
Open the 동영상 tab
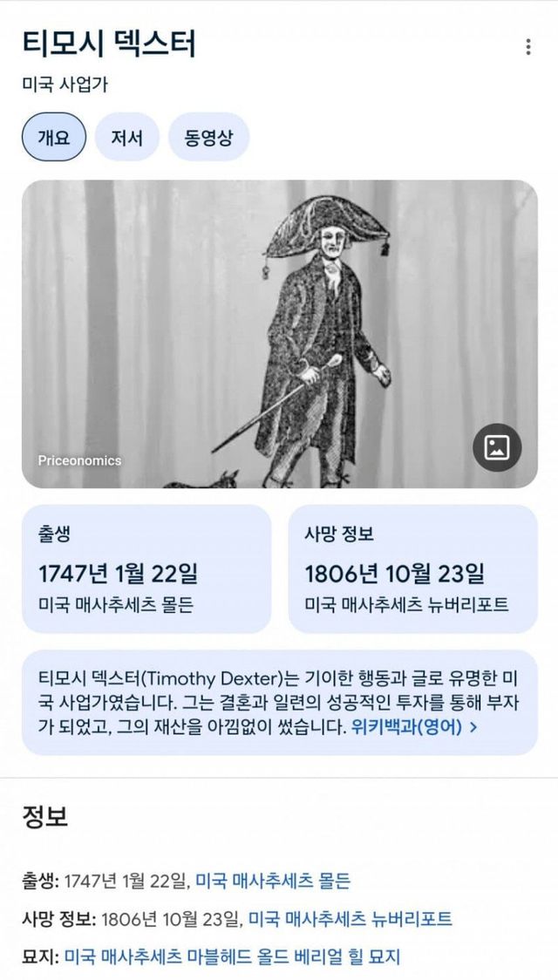coord(208,137)
